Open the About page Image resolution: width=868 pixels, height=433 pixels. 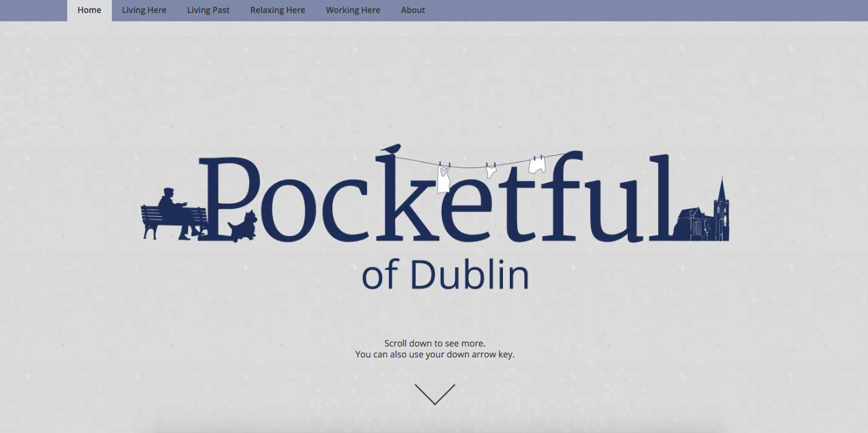(x=413, y=10)
